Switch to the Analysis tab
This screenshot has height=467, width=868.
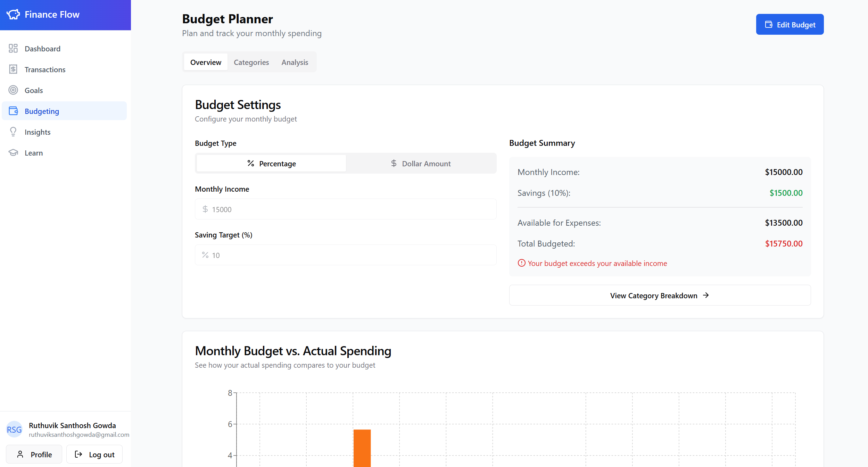point(295,62)
